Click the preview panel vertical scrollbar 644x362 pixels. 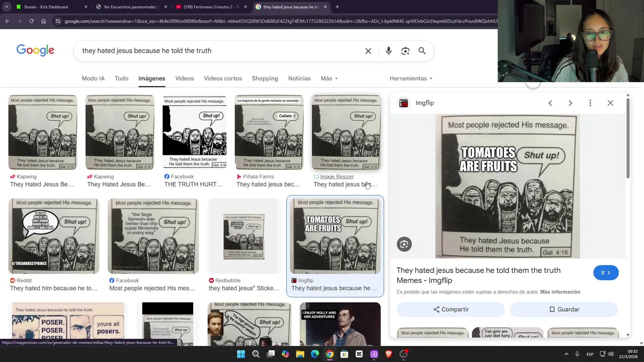click(627, 138)
